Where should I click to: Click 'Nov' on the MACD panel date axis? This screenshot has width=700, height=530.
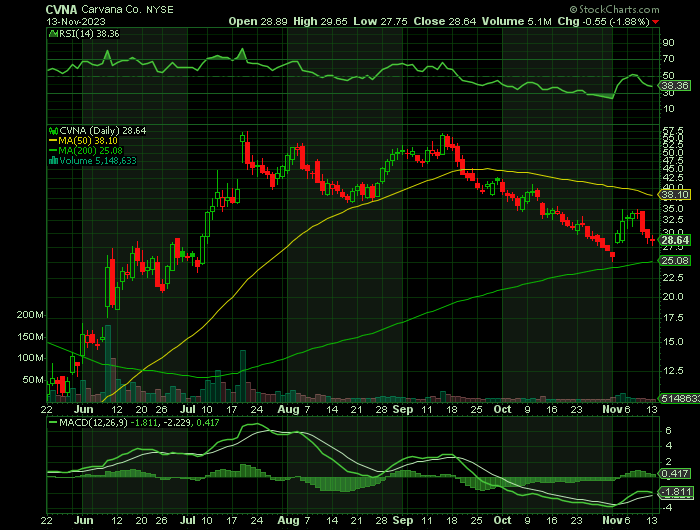(611, 520)
